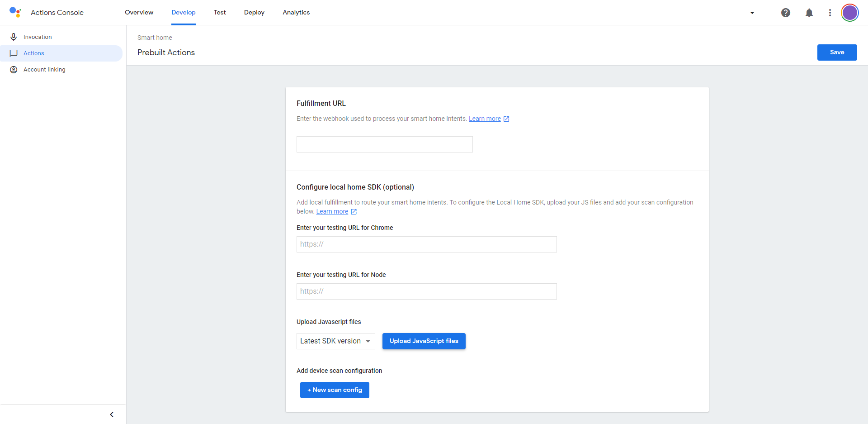Click the Save button
This screenshot has width=868, height=424.
tap(837, 52)
